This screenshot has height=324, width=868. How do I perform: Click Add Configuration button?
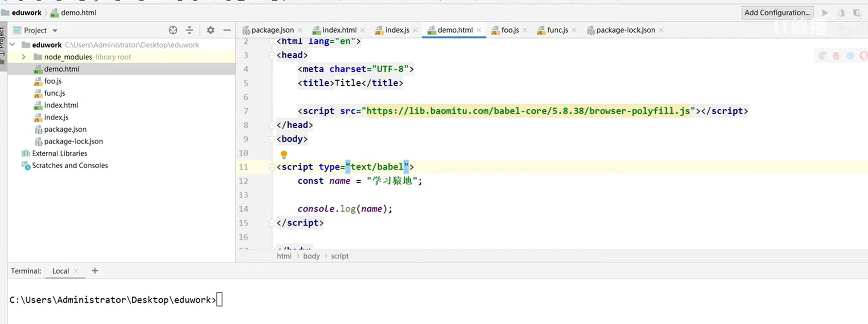(x=777, y=13)
